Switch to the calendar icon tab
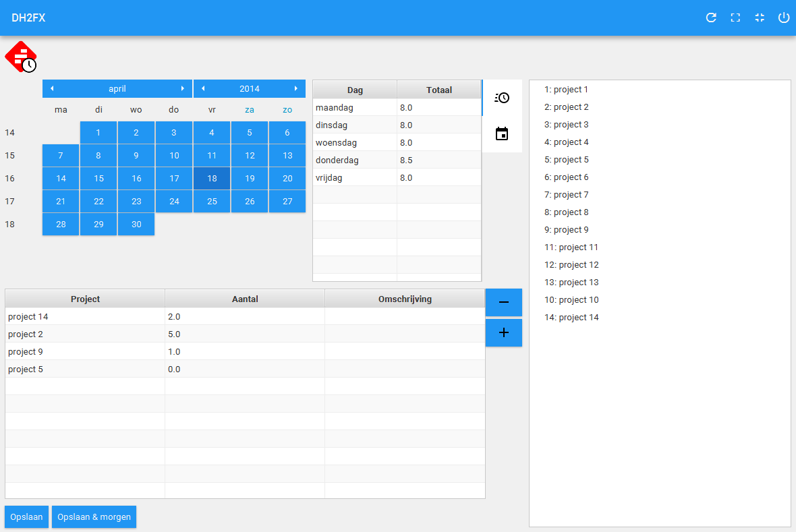796x532 pixels. (502, 134)
